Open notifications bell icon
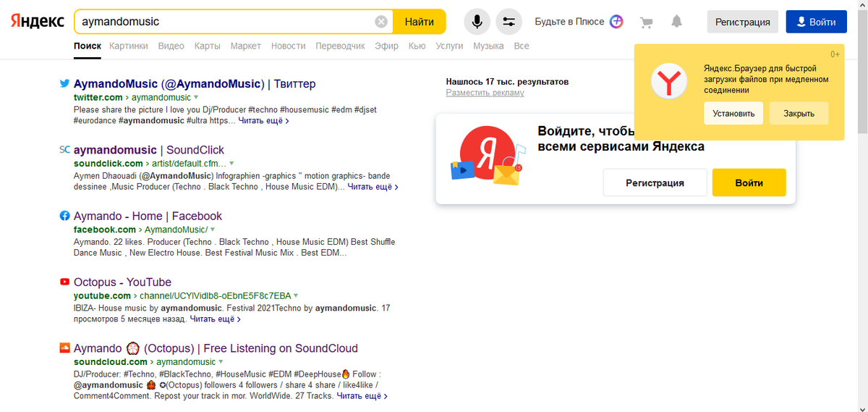Screen dimensions: 868x412 click(676, 22)
